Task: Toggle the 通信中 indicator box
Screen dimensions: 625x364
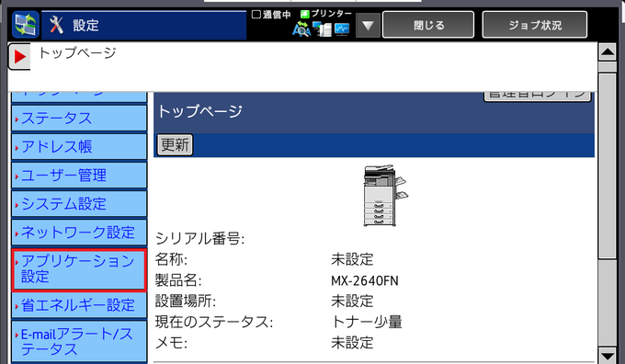Action: click(x=256, y=15)
